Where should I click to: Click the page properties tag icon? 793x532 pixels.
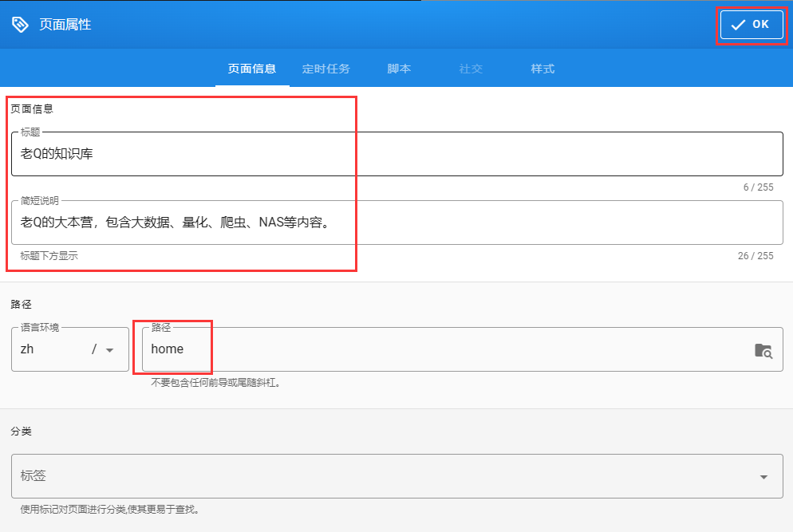(x=20, y=24)
